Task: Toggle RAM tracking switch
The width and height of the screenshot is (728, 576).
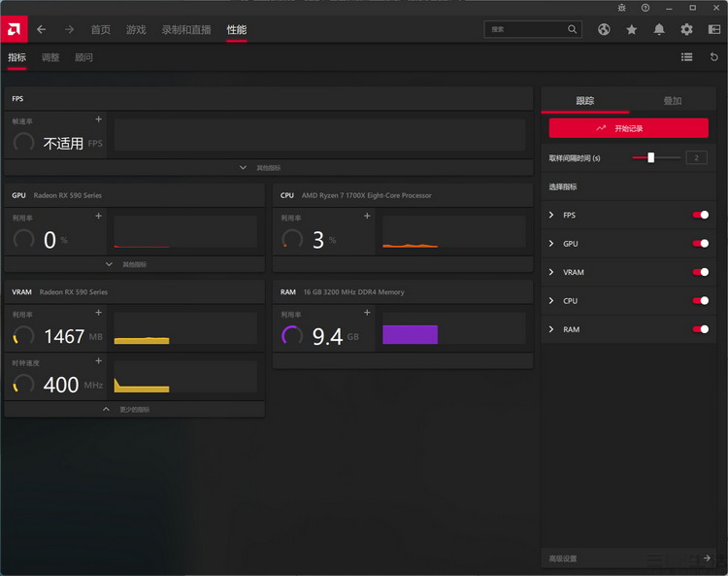Action: (x=701, y=329)
